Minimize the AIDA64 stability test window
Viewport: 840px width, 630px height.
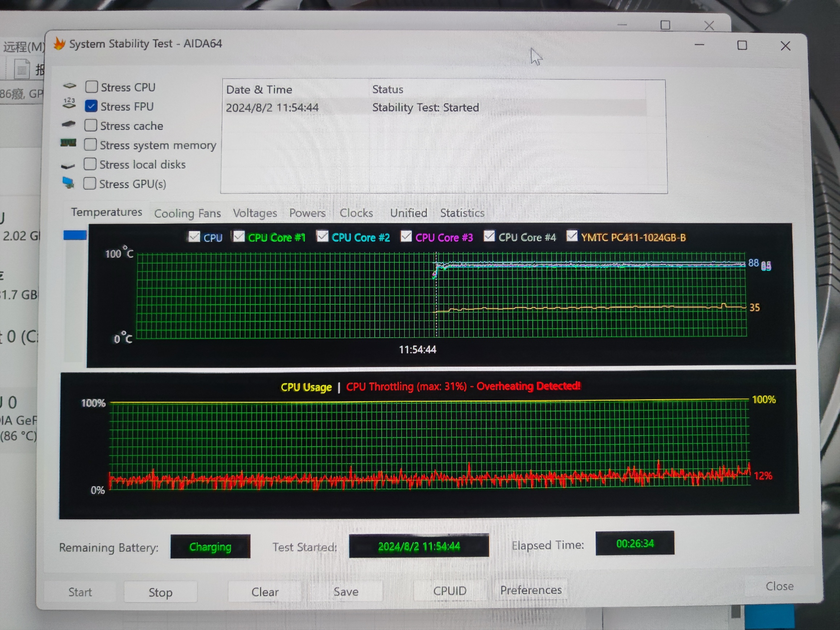point(700,45)
